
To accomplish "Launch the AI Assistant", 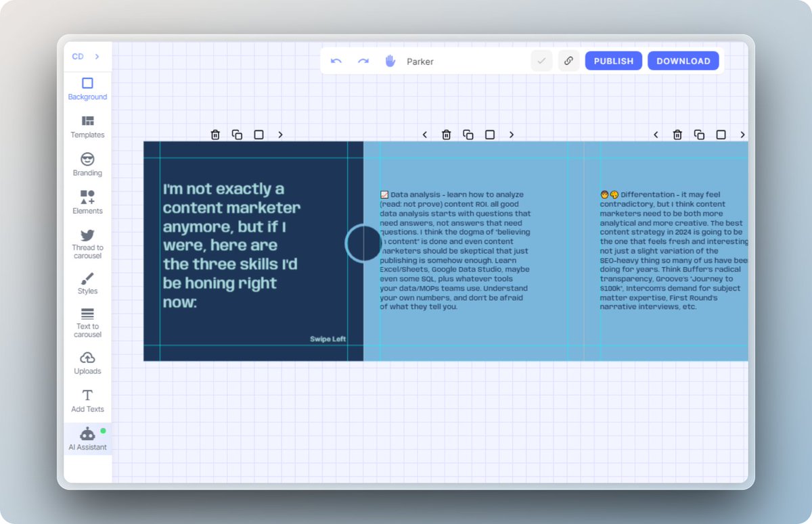I will click(87, 439).
